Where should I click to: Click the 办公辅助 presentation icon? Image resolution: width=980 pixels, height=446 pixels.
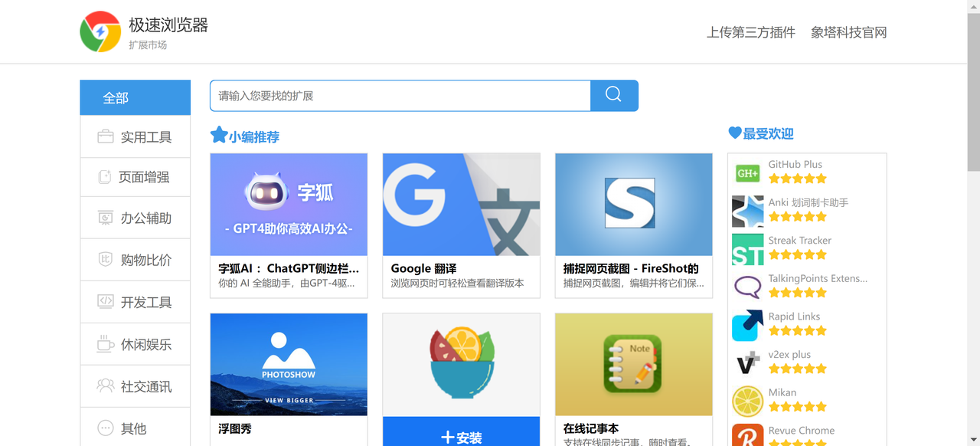pos(106,218)
